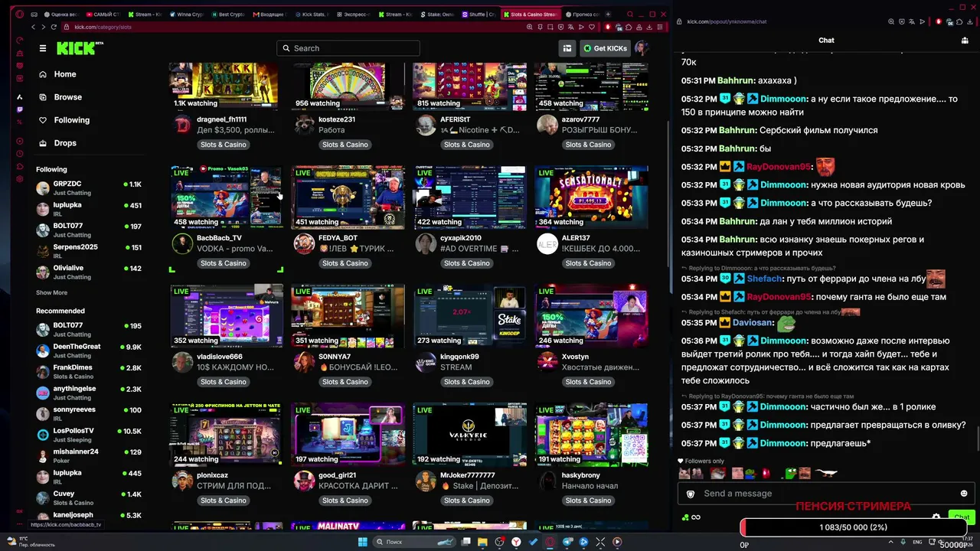Go back in browser history

point(33,27)
